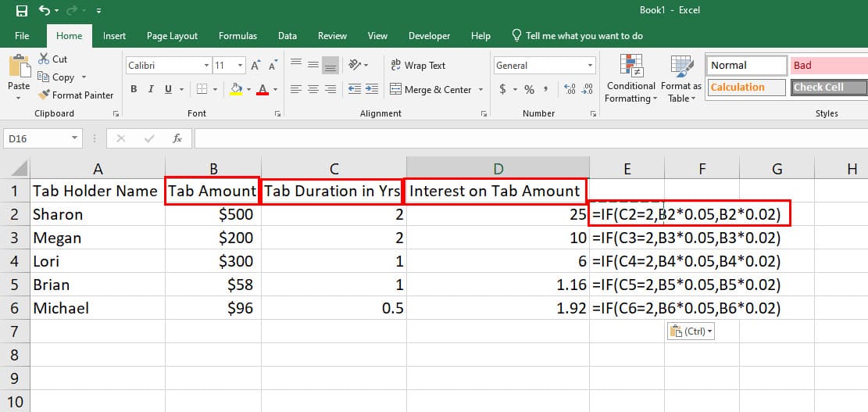Click the Select All corner triangle
This screenshot has height=412, width=868.
[20, 168]
